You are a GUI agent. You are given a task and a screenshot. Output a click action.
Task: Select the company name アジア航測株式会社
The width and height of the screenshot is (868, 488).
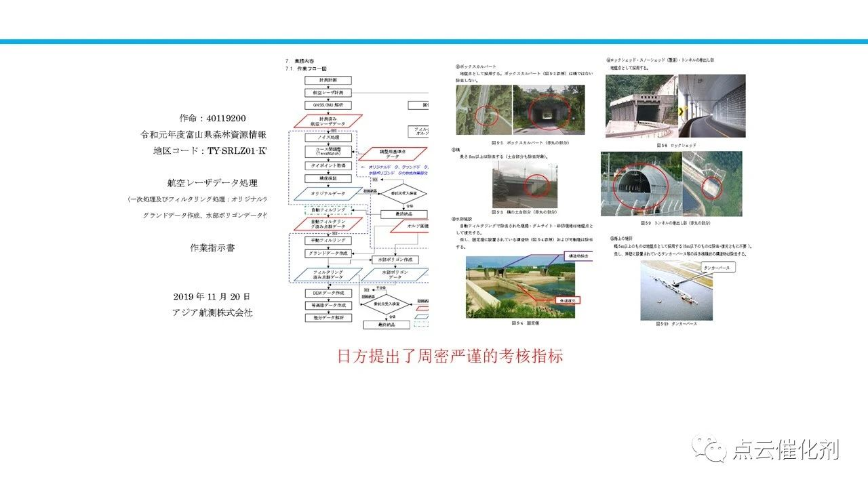click(212, 312)
